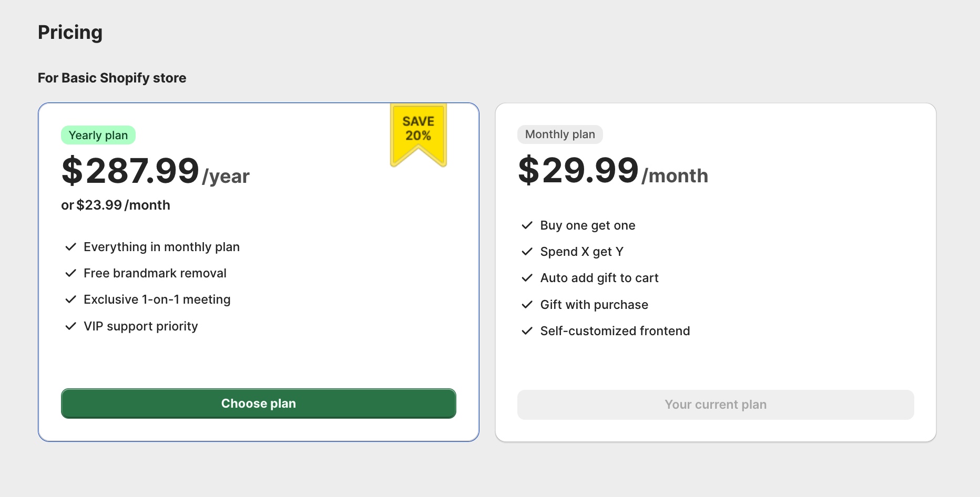Click the checkmark beside Self-customized frontend
980x497 pixels.
(527, 331)
